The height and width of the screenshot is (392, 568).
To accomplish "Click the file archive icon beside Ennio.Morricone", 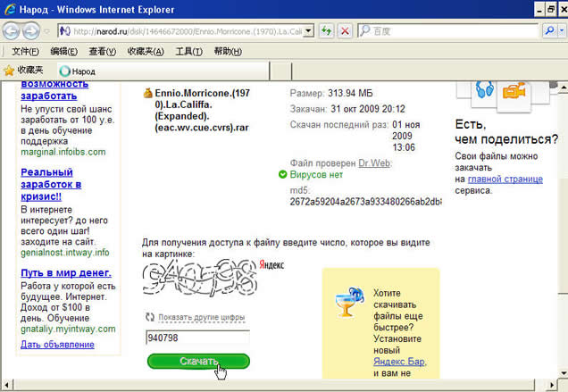I will (x=147, y=93).
